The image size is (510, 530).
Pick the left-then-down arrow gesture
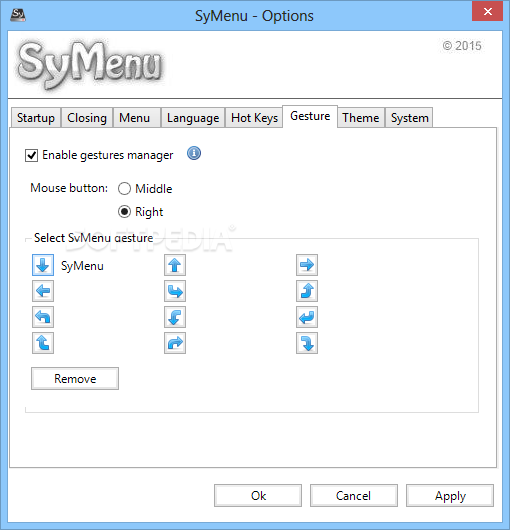click(x=175, y=317)
